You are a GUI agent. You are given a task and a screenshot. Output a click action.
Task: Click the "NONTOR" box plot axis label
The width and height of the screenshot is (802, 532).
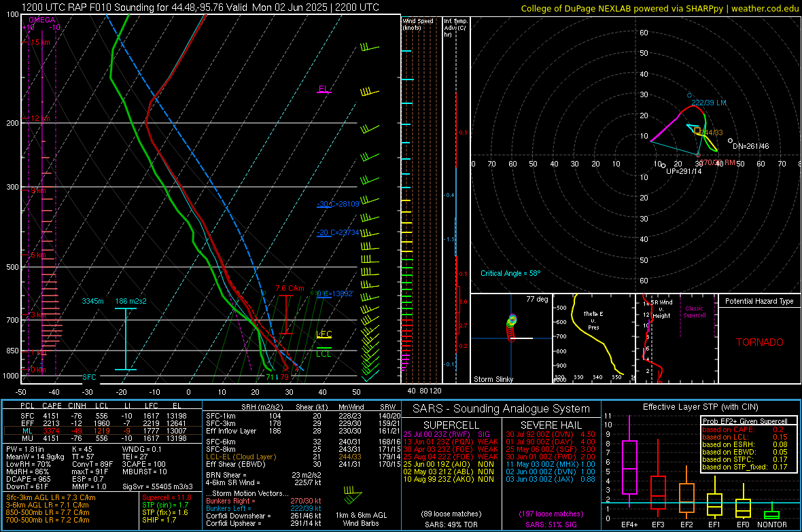772,525
